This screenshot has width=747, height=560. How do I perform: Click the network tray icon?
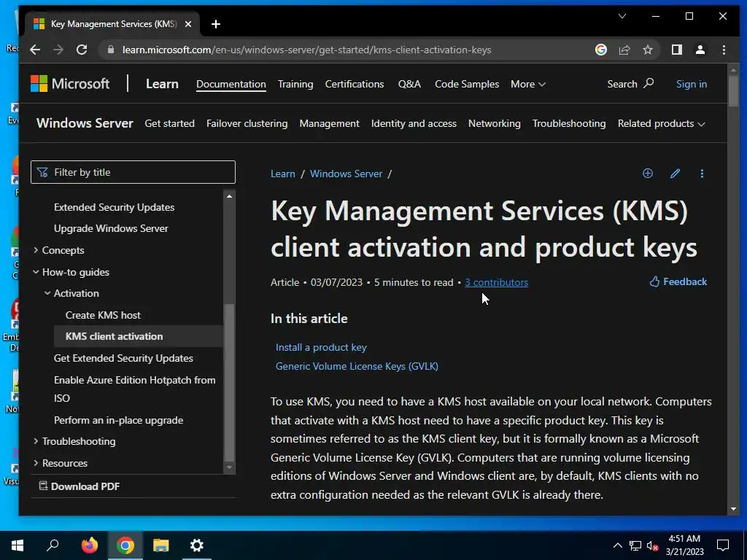pyautogui.click(x=635, y=545)
